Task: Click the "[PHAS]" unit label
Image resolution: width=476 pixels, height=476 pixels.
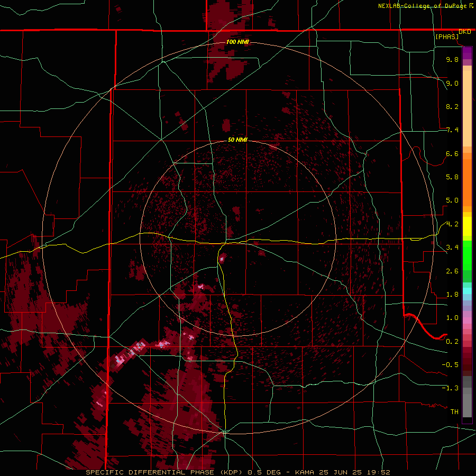Action: click(x=447, y=36)
